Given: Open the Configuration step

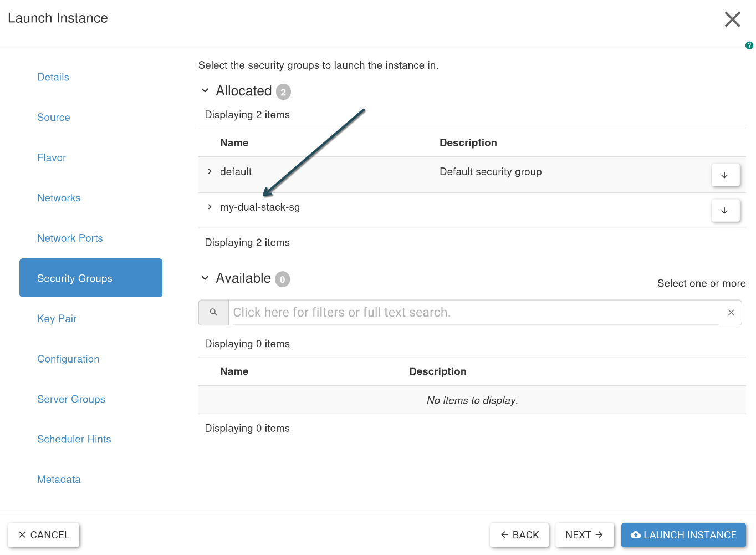Looking at the screenshot, I should [68, 359].
